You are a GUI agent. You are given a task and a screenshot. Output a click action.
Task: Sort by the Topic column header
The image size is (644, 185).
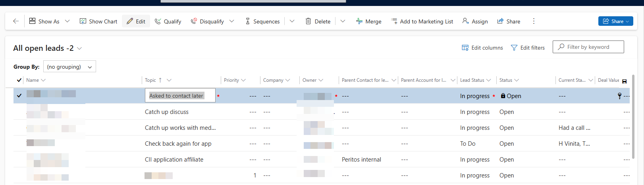pos(150,80)
